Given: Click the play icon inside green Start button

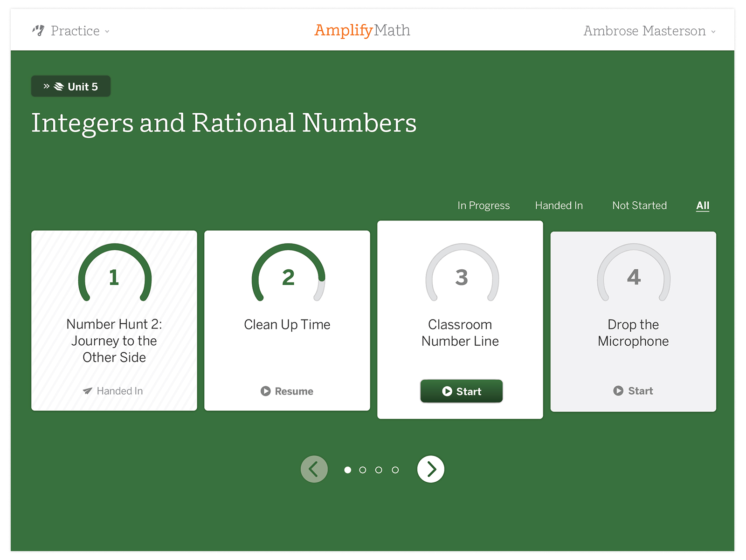Looking at the screenshot, I should [x=447, y=391].
